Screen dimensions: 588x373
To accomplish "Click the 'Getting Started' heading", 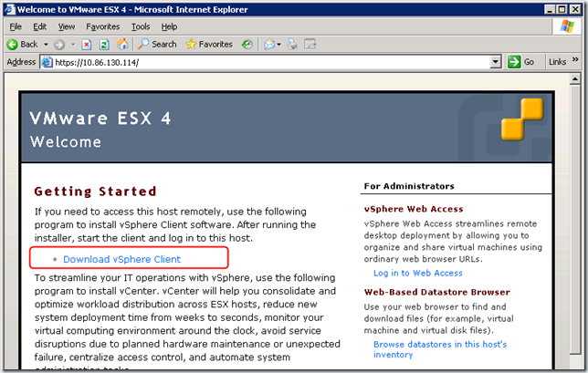I will point(95,192).
